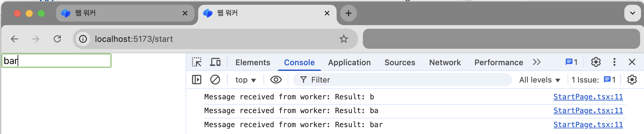Bookmark this page with the star icon
Screen dimensions: 644x134
344,39
